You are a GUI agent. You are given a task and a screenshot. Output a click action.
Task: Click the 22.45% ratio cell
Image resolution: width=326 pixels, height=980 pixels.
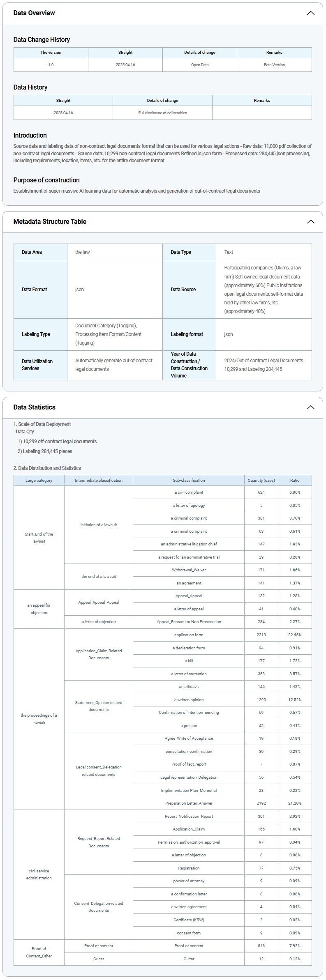click(295, 635)
